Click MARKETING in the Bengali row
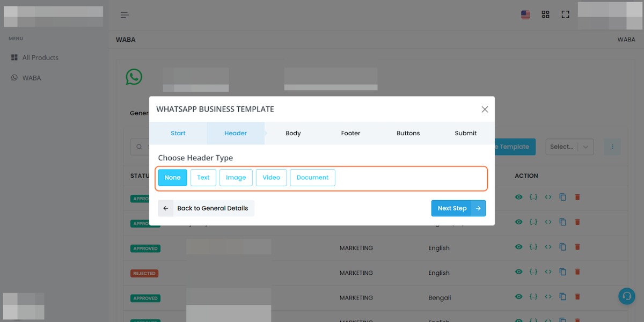 tap(356, 297)
